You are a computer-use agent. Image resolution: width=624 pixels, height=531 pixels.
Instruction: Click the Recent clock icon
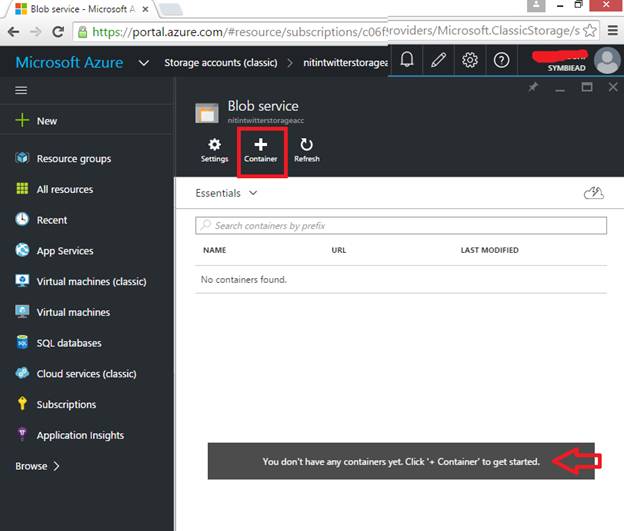(22, 219)
